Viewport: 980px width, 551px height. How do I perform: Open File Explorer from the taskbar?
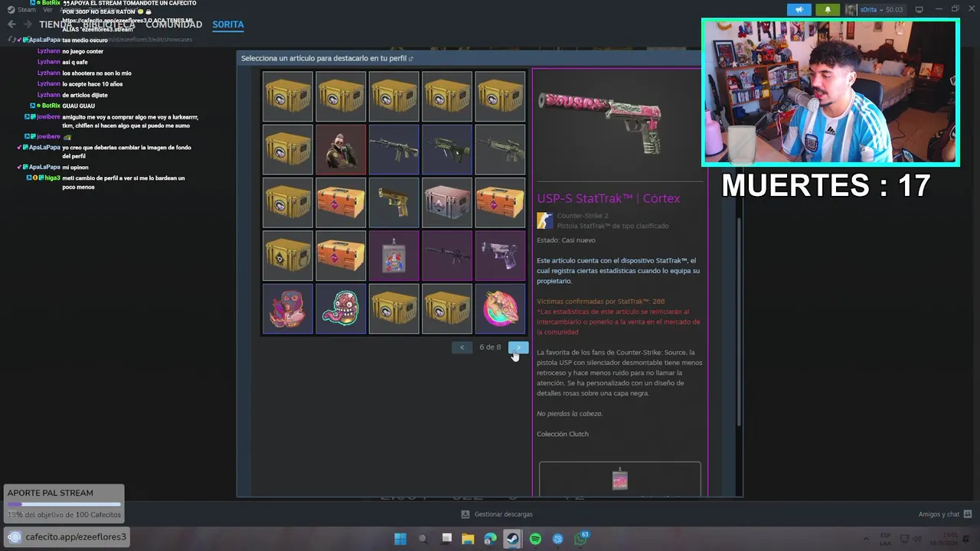468,539
